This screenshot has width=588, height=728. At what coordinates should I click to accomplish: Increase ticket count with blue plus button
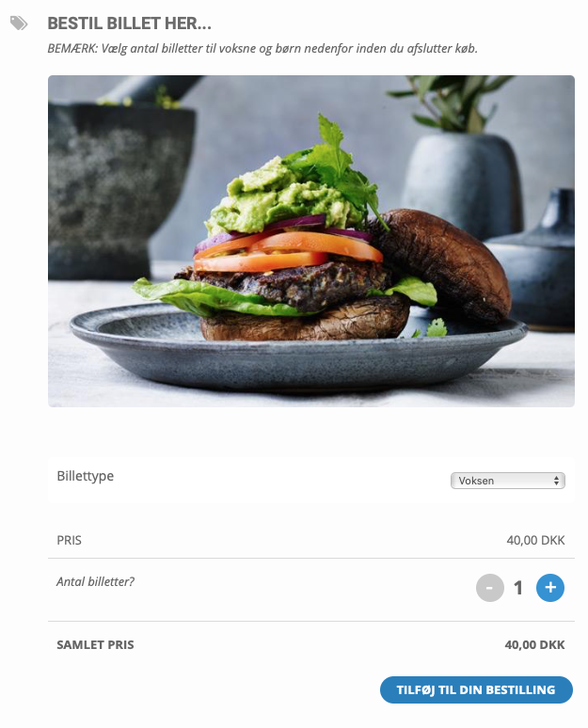[550, 587]
